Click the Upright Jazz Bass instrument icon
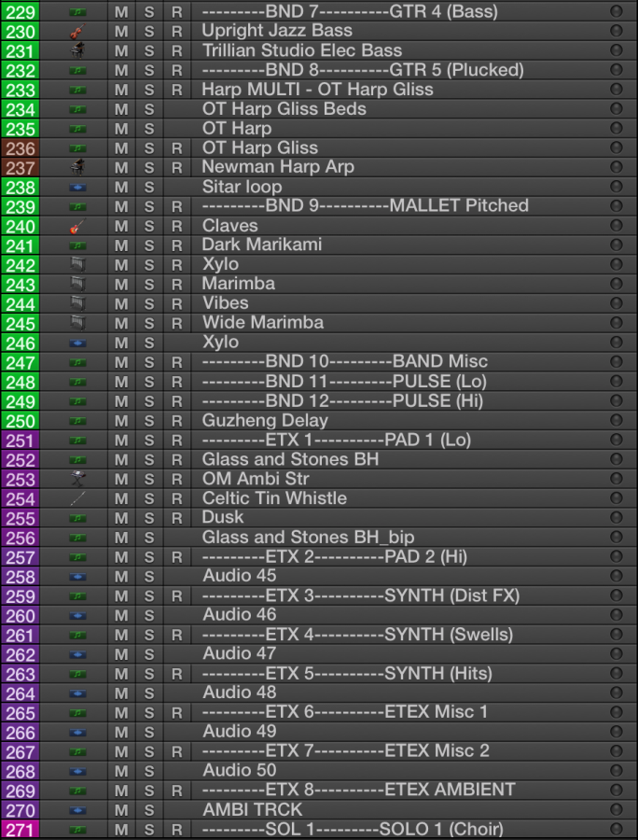The width and height of the screenshot is (638, 840). 77,32
